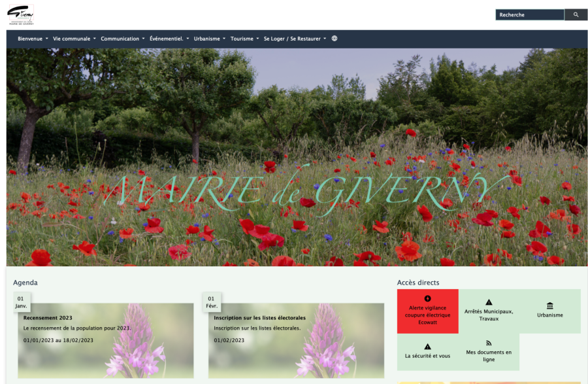
Task: Click the La sécurité et vous warning icon
Action: [427, 346]
